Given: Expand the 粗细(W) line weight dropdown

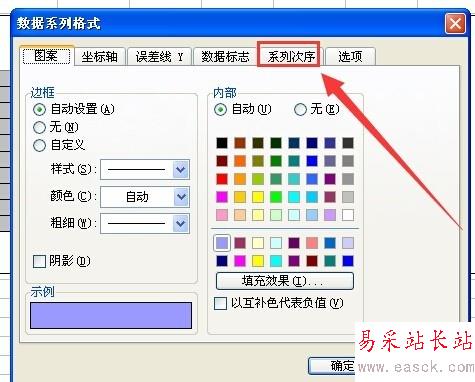Looking at the screenshot, I should pyautogui.click(x=181, y=223).
